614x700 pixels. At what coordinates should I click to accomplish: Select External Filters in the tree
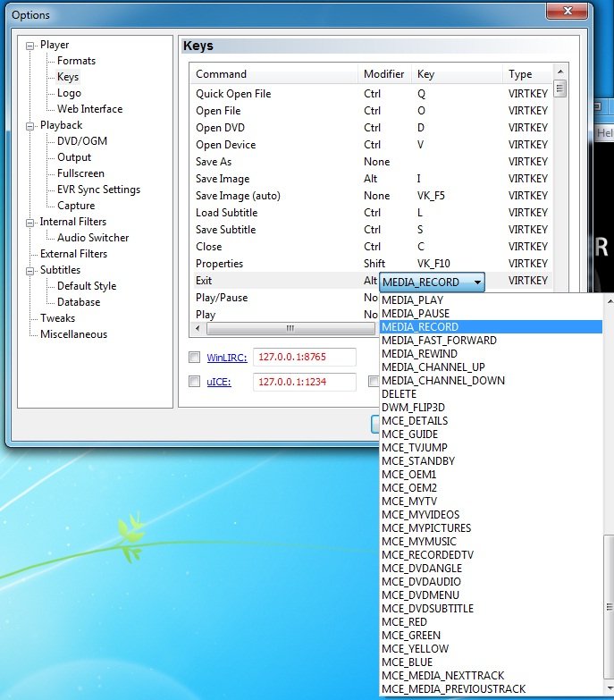[73, 254]
